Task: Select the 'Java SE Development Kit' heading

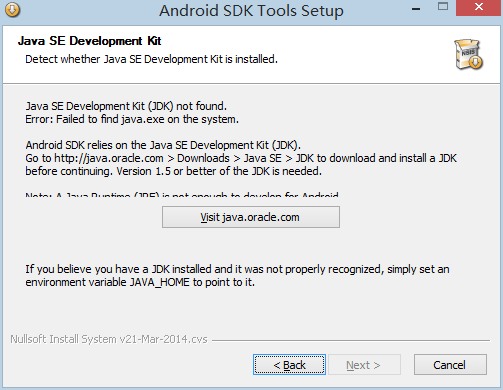Action: point(89,41)
